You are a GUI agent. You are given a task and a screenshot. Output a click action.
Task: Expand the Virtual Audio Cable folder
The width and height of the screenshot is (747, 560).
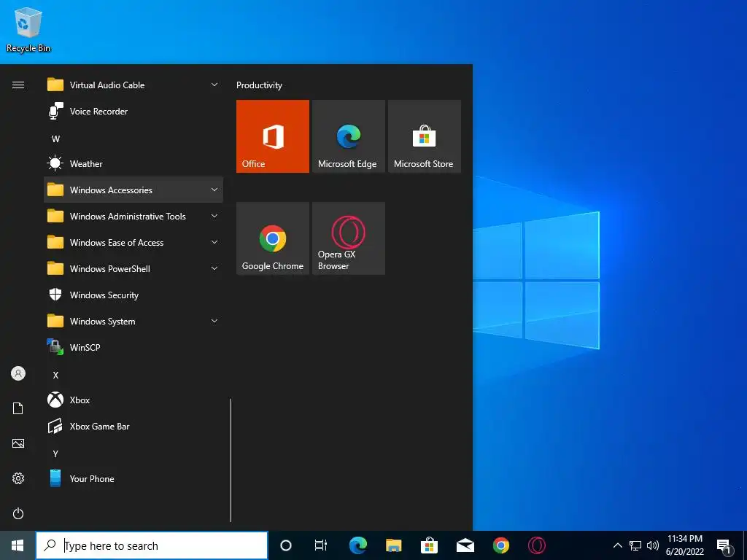pyautogui.click(x=133, y=85)
